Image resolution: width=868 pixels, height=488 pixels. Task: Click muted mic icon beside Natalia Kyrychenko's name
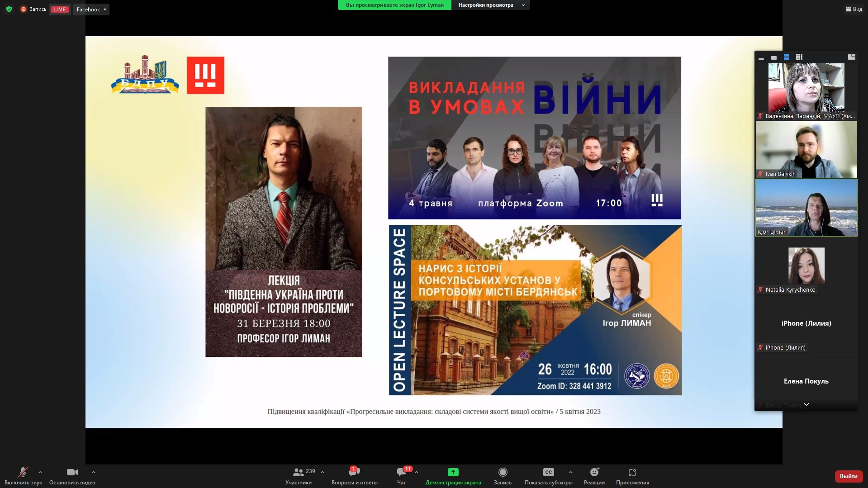point(760,289)
